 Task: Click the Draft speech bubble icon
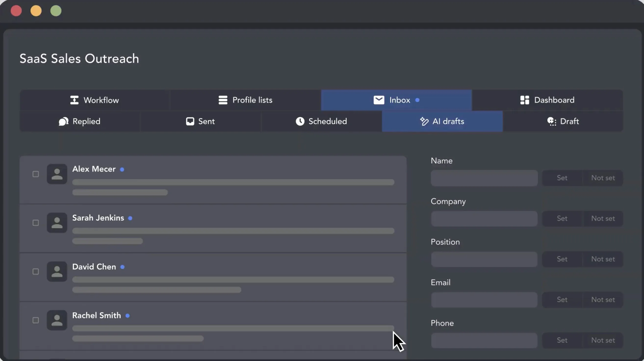(x=552, y=121)
